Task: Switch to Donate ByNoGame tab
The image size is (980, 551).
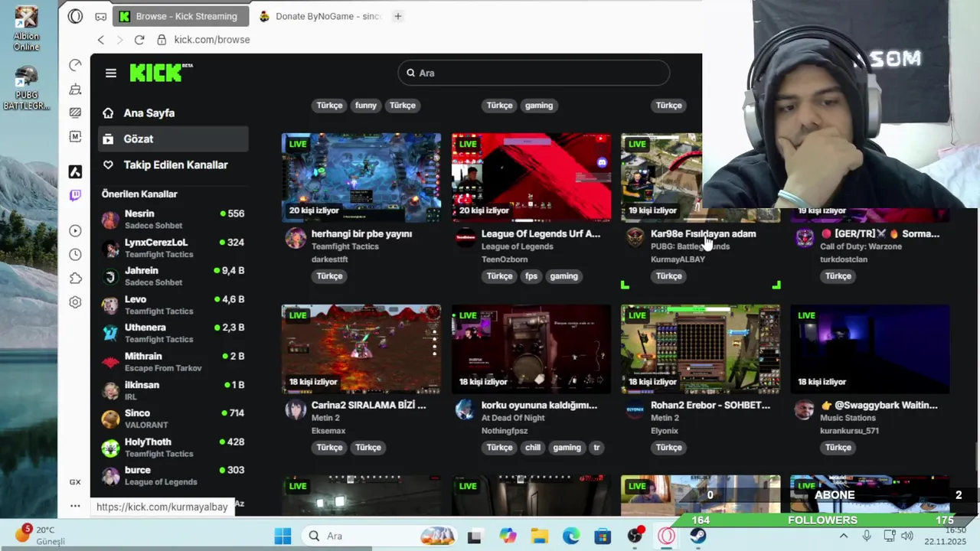Action: (320, 16)
